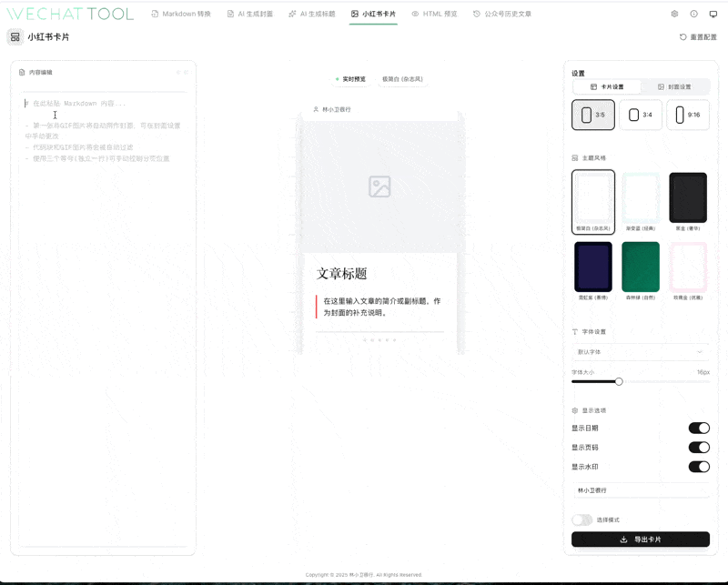Click the image placeholder icon in preview
Screen dimensions: 728x585
[x=379, y=187]
